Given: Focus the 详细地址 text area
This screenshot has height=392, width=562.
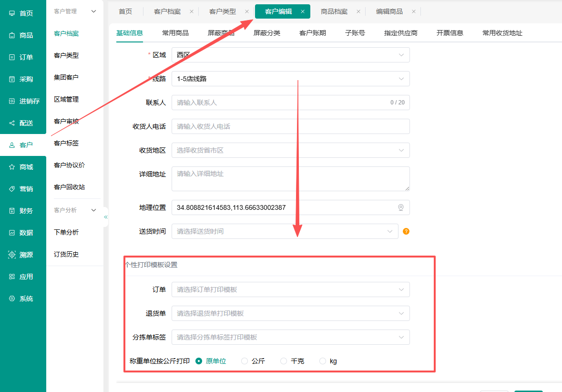Looking at the screenshot, I should click(x=291, y=179).
